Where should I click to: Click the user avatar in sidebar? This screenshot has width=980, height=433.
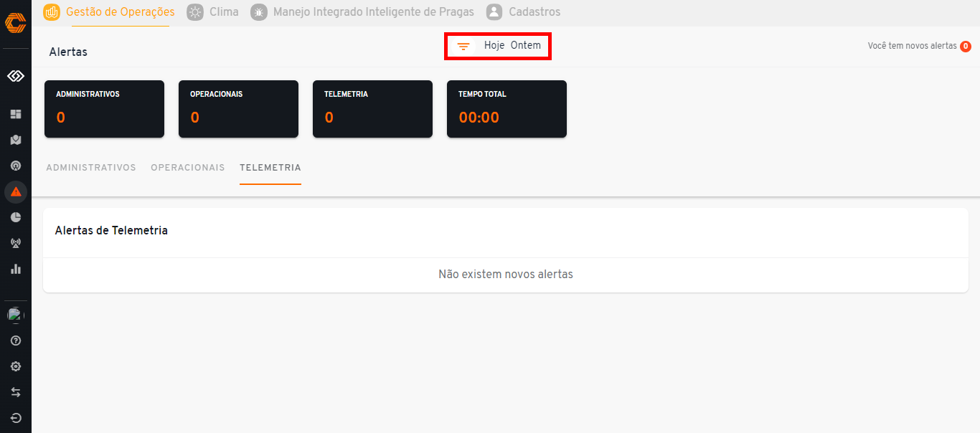point(16,315)
